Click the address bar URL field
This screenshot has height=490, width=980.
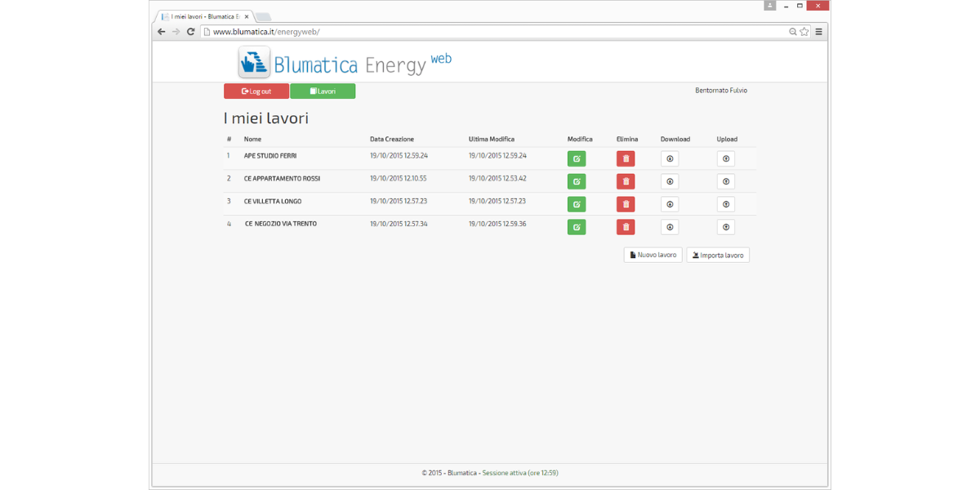tap(490, 32)
